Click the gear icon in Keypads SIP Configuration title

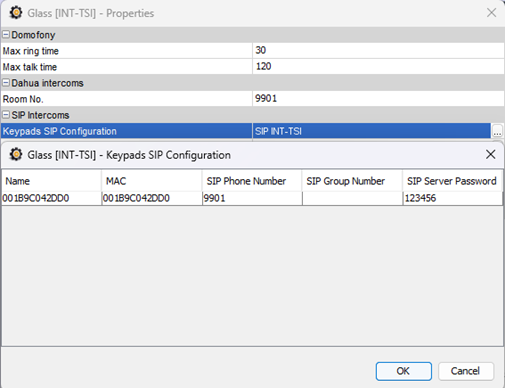click(16, 155)
